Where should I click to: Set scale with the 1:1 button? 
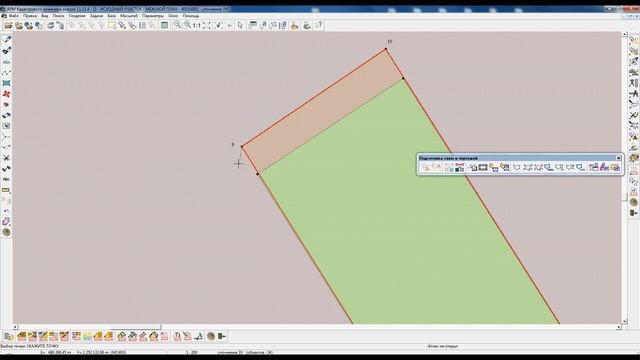(197, 25)
